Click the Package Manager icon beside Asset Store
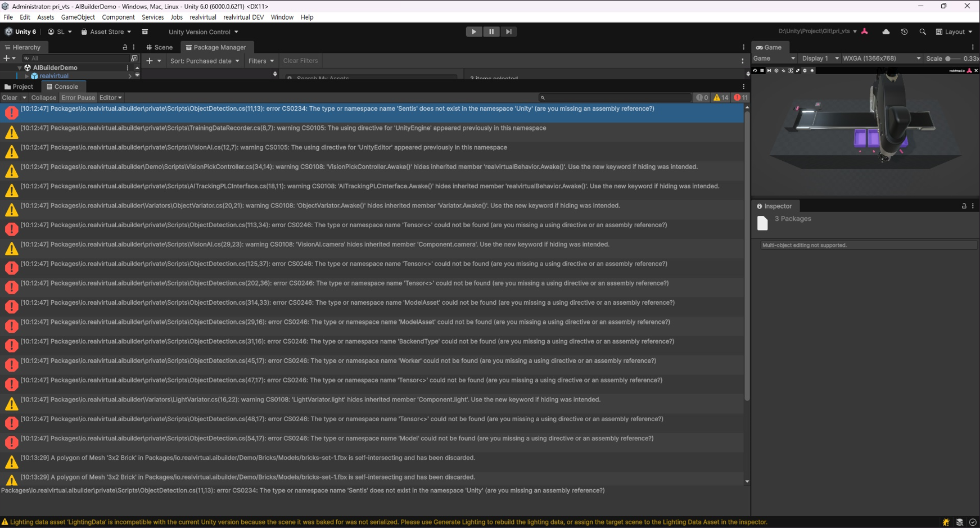The height and width of the screenshot is (528, 980). [x=145, y=32]
